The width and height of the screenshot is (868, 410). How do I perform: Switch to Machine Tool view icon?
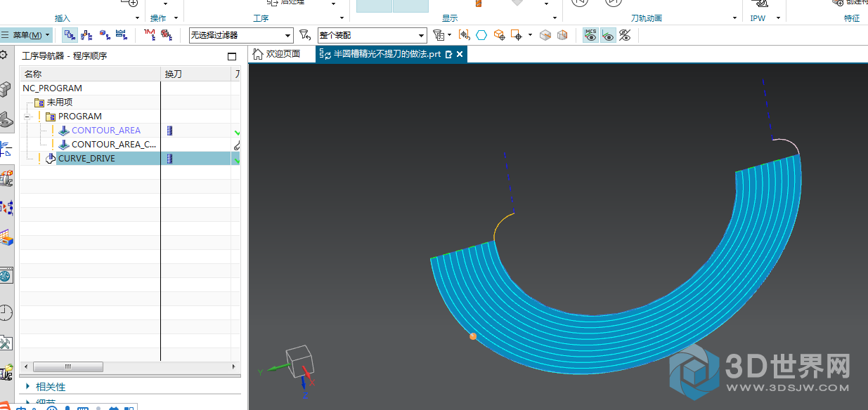click(86, 34)
